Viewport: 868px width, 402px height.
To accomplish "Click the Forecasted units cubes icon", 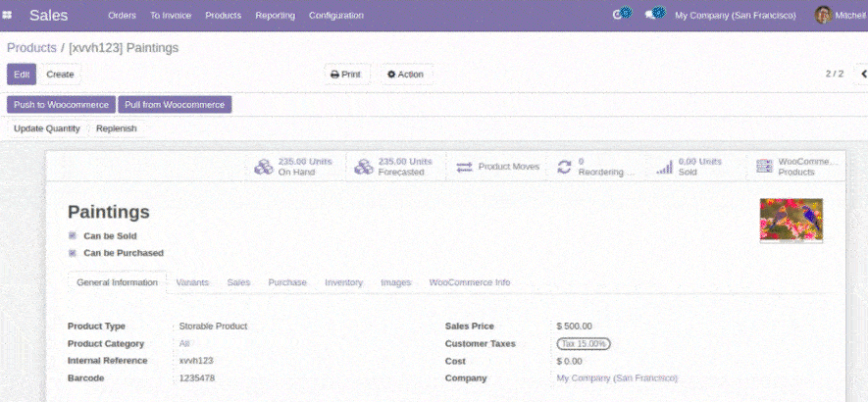I will click(x=363, y=167).
